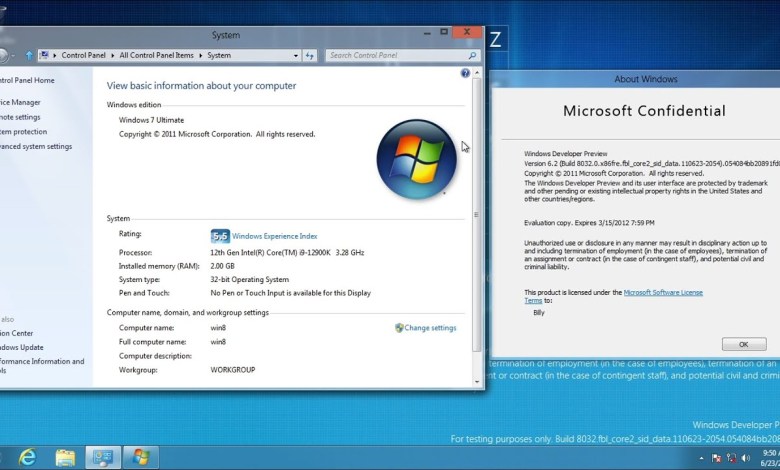
Task: Open Internet Explorer from the taskbar
Action: (x=27, y=457)
